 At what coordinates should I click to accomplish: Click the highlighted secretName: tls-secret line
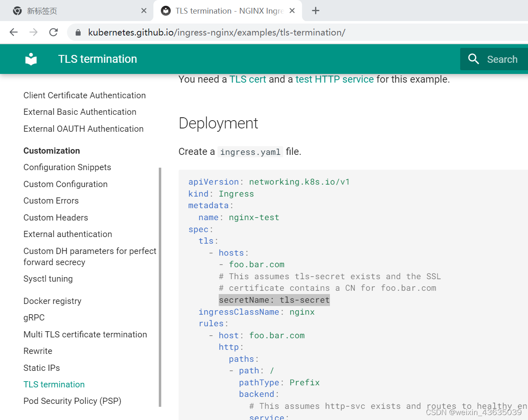[274, 300]
